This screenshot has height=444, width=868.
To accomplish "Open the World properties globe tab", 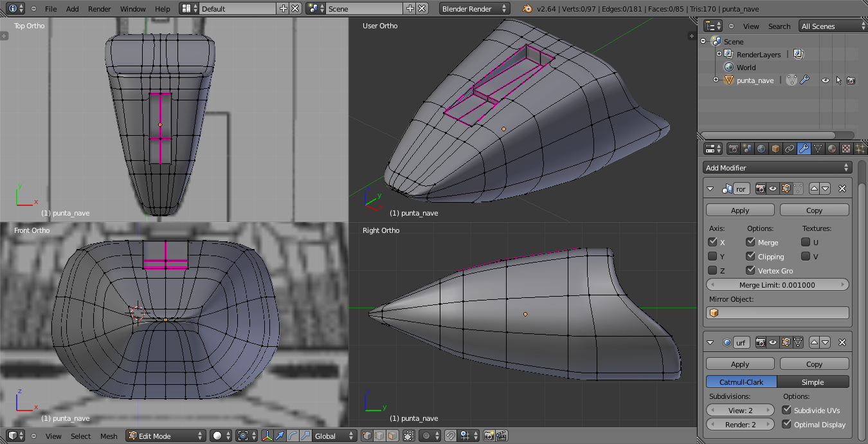I will point(761,149).
